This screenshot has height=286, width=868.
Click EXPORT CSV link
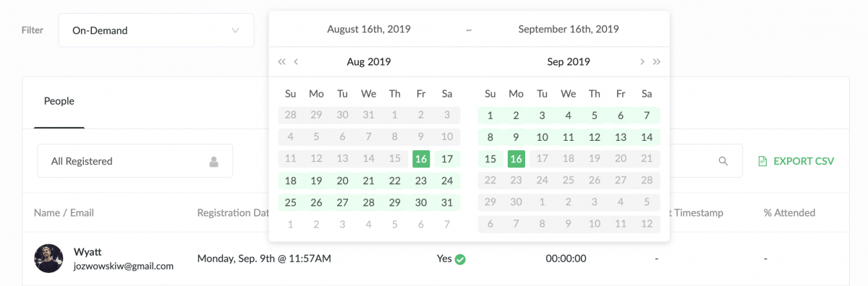(x=804, y=161)
